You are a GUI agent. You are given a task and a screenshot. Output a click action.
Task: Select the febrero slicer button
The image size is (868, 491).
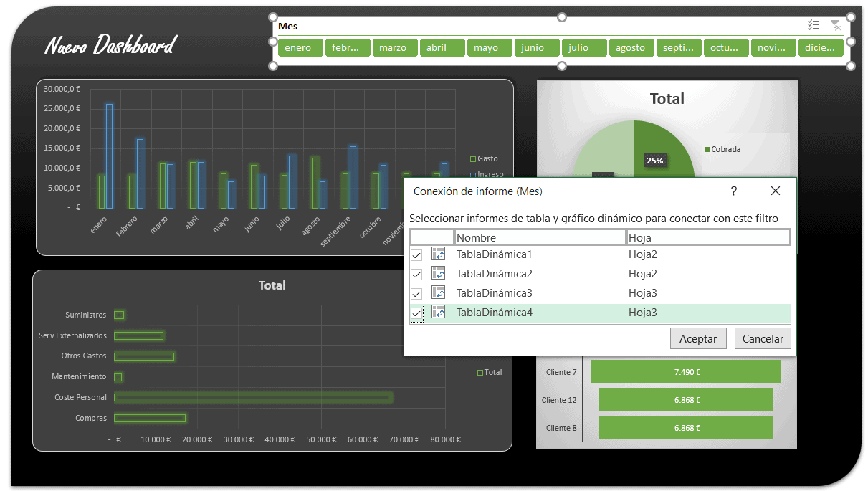coord(347,48)
